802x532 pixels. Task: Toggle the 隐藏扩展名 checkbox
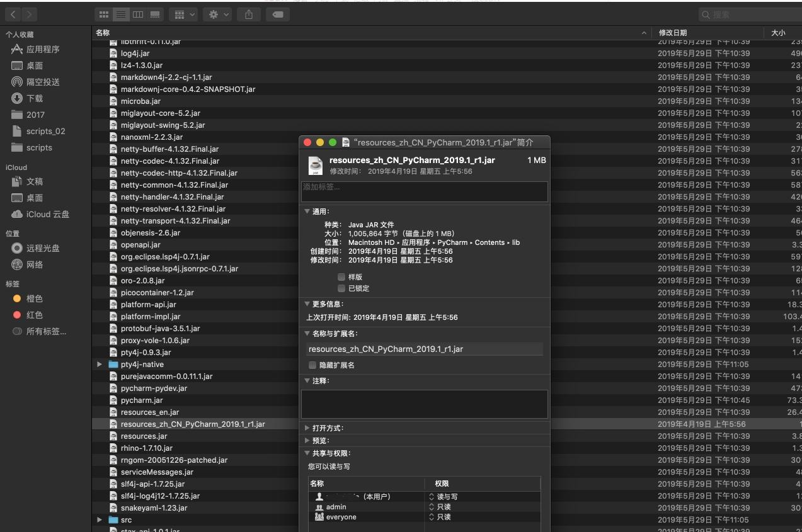(312, 365)
